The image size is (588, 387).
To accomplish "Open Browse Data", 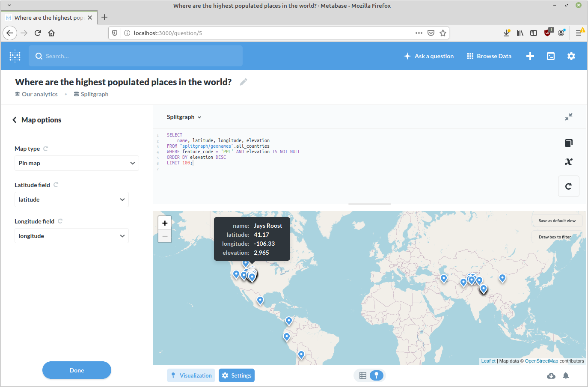I will 489,56.
